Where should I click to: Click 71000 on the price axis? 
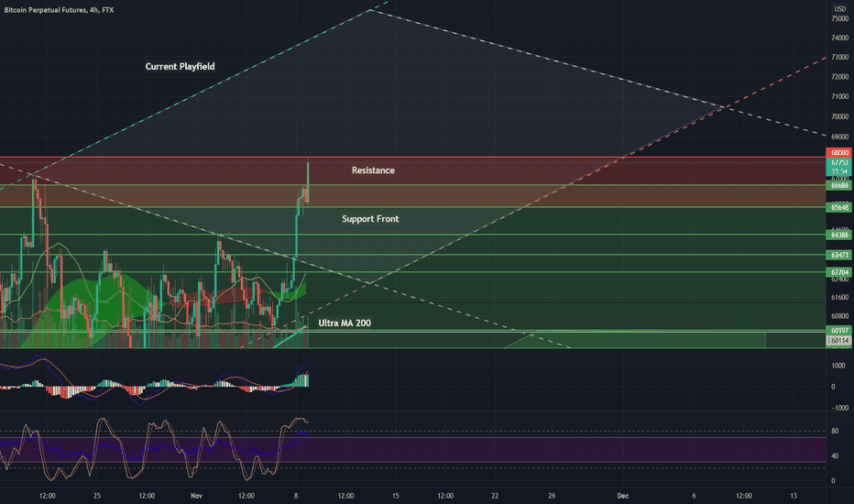pyautogui.click(x=840, y=96)
